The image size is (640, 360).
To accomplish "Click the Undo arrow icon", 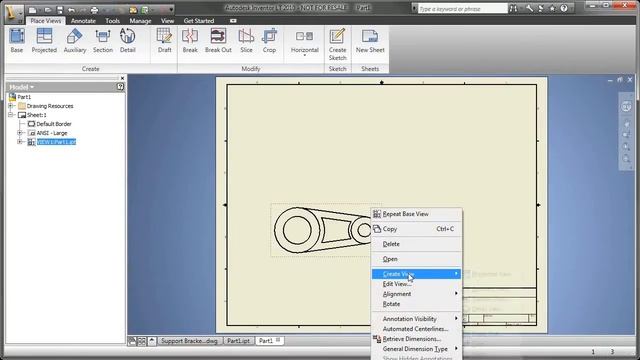I will [72, 9].
